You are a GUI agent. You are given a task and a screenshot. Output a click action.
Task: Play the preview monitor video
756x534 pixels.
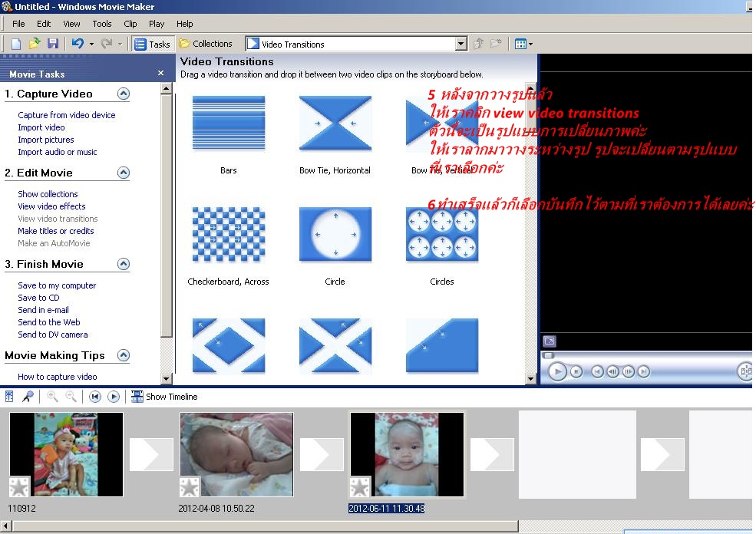click(557, 371)
